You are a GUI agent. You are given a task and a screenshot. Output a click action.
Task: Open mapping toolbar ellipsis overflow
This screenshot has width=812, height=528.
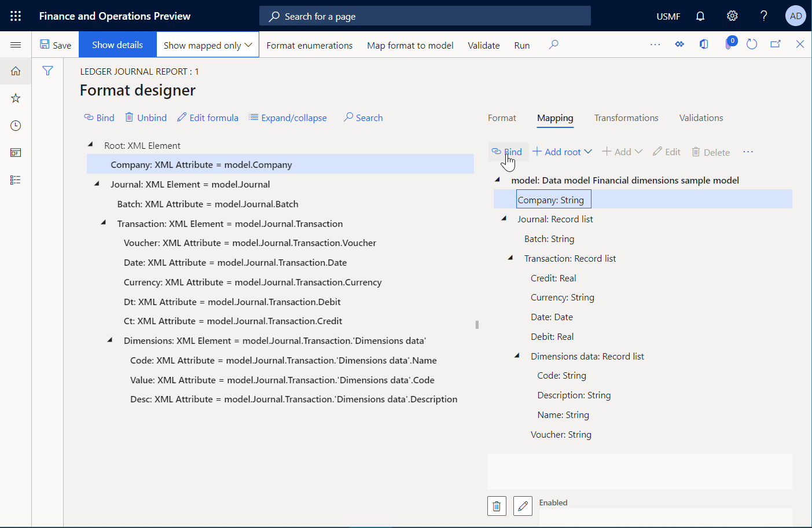click(x=748, y=152)
